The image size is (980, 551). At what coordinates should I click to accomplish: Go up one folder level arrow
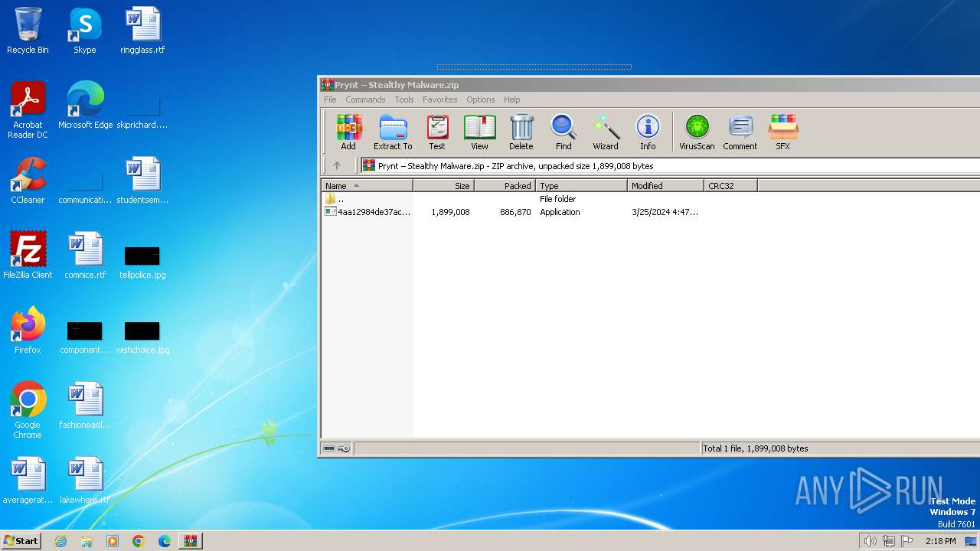pyautogui.click(x=337, y=165)
